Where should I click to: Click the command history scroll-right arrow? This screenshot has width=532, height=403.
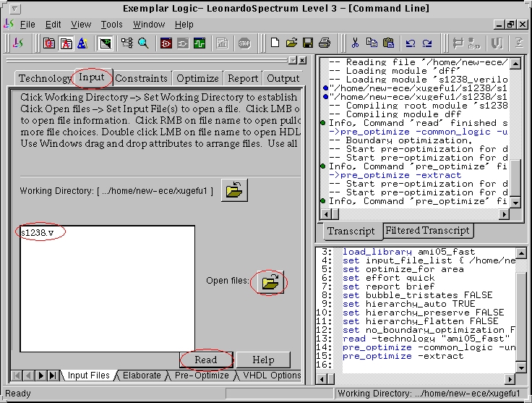tap(510, 379)
